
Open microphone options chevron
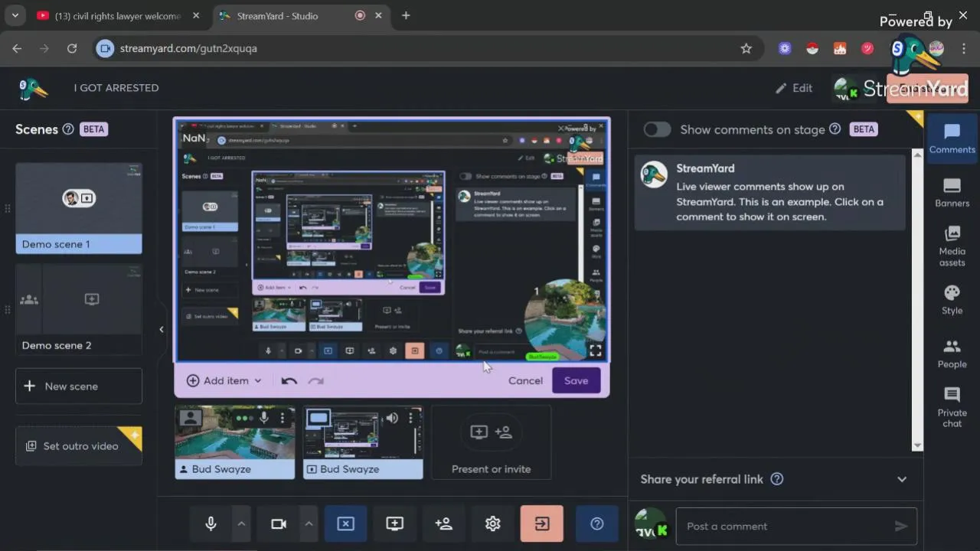click(241, 524)
